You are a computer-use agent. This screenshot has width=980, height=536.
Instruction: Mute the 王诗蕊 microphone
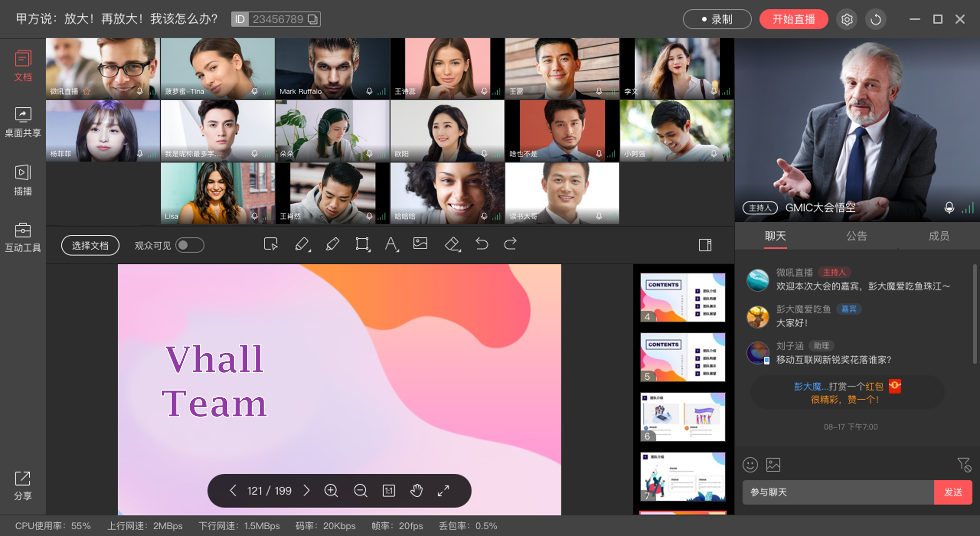(x=484, y=92)
